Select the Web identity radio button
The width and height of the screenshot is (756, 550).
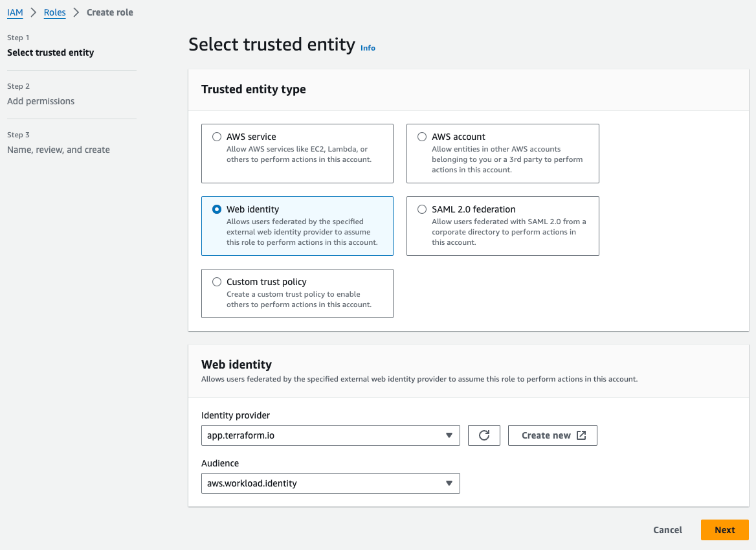coord(217,209)
